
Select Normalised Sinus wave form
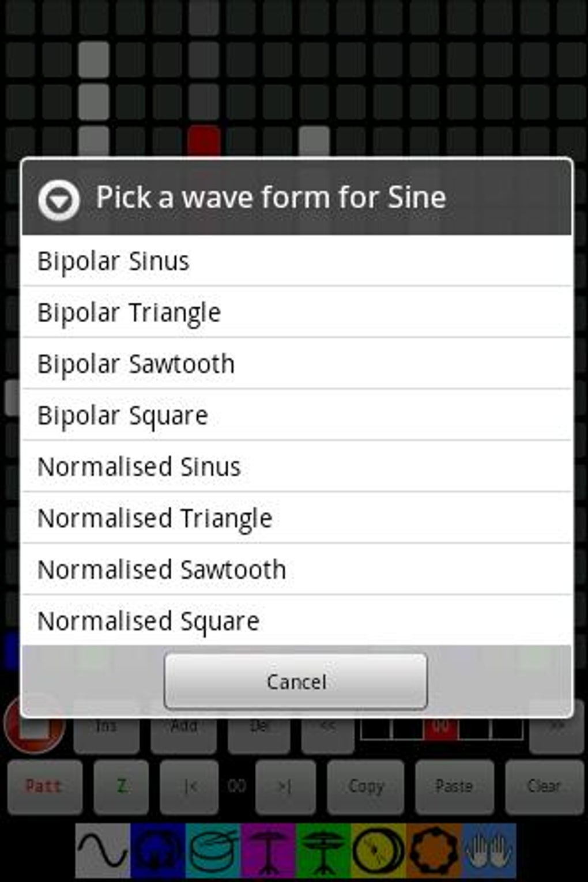pos(296,466)
